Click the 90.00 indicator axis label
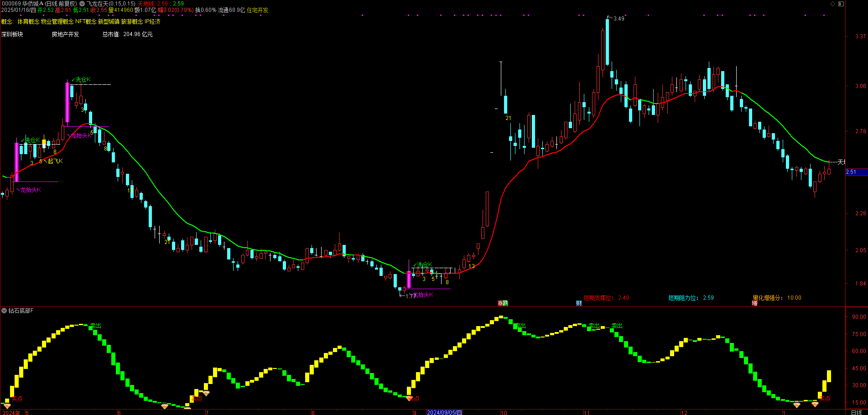 click(x=859, y=316)
